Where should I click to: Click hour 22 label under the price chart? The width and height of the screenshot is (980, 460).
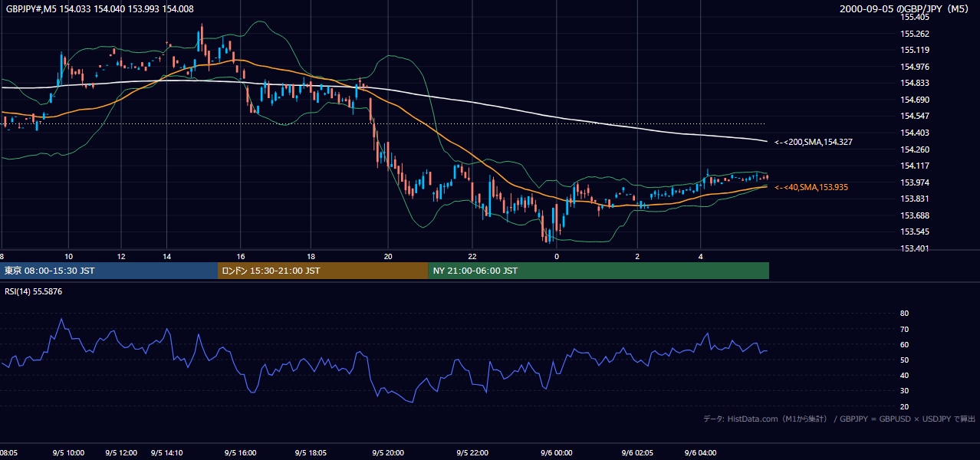(472, 256)
